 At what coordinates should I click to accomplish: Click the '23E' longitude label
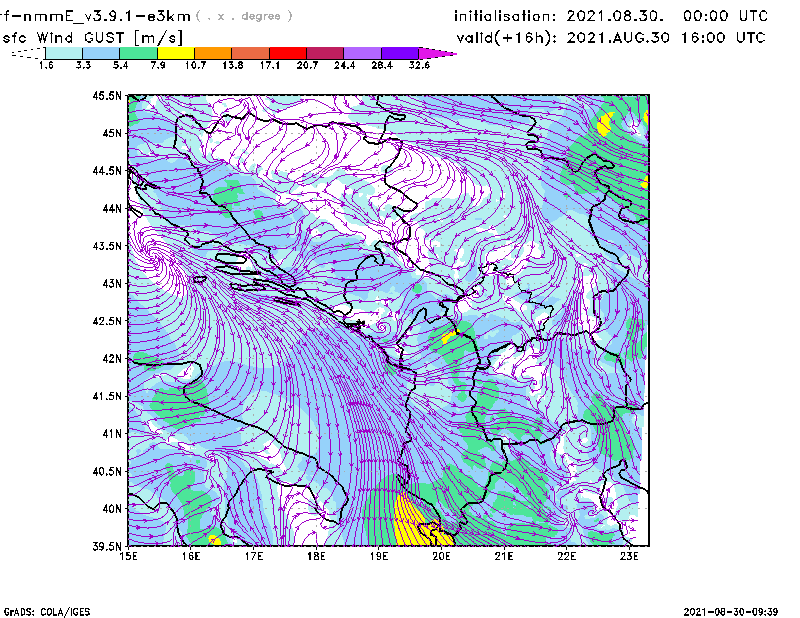(629, 556)
